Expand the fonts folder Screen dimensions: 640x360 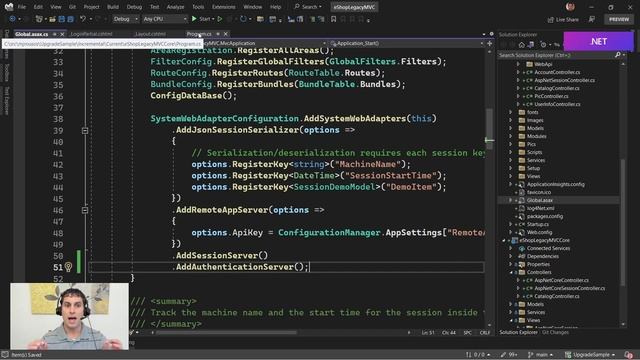click(x=511, y=112)
